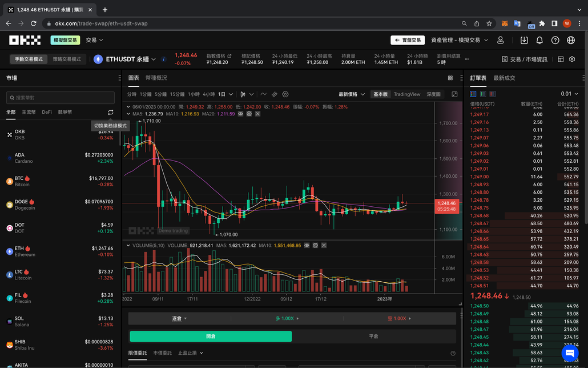Open the page layout icon
The height and width of the screenshot is (368, 588).
tap(561, 59)
